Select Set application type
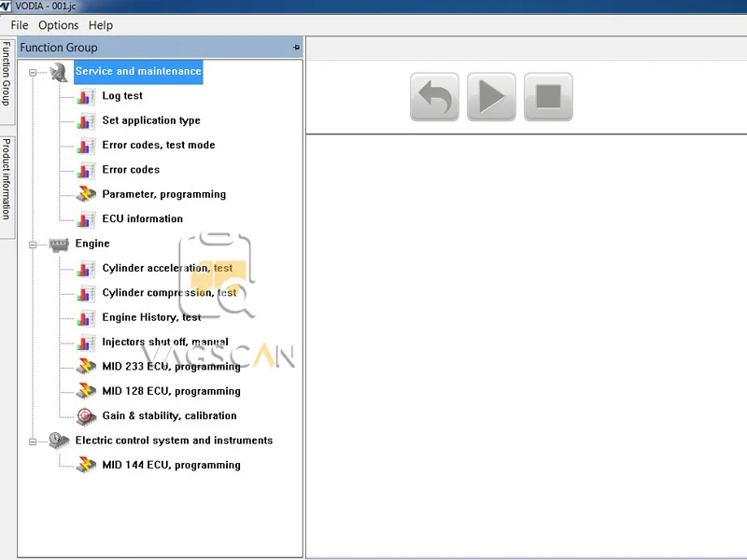 [x=151, y=120]
